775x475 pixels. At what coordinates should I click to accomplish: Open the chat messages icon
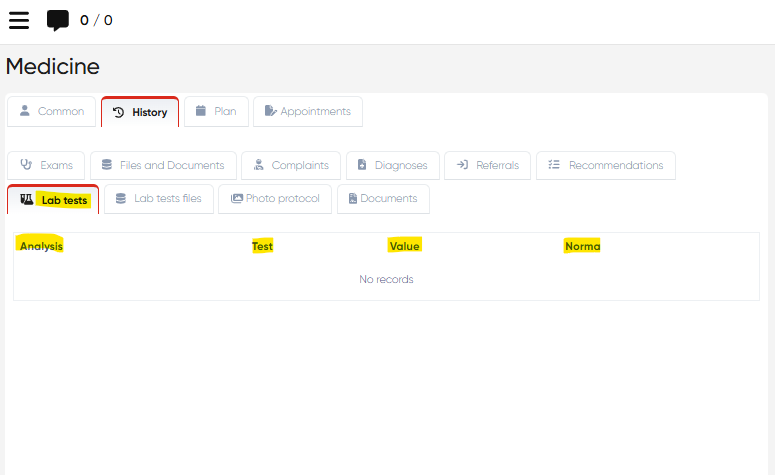click(x=58, y=20)
